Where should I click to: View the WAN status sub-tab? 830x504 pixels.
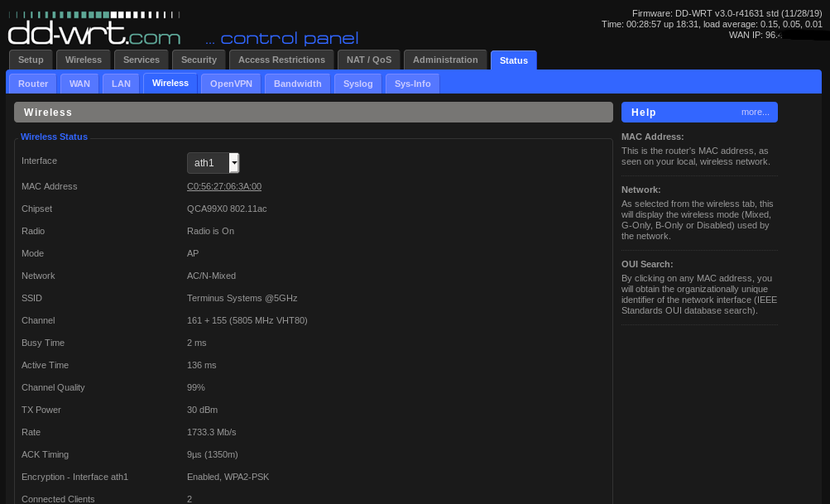tap(79, 84)
